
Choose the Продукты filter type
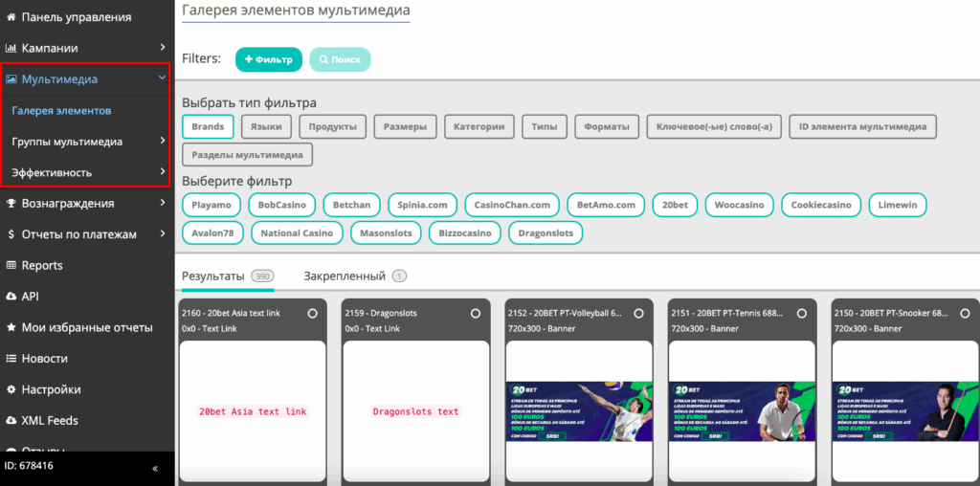(332, 126)
